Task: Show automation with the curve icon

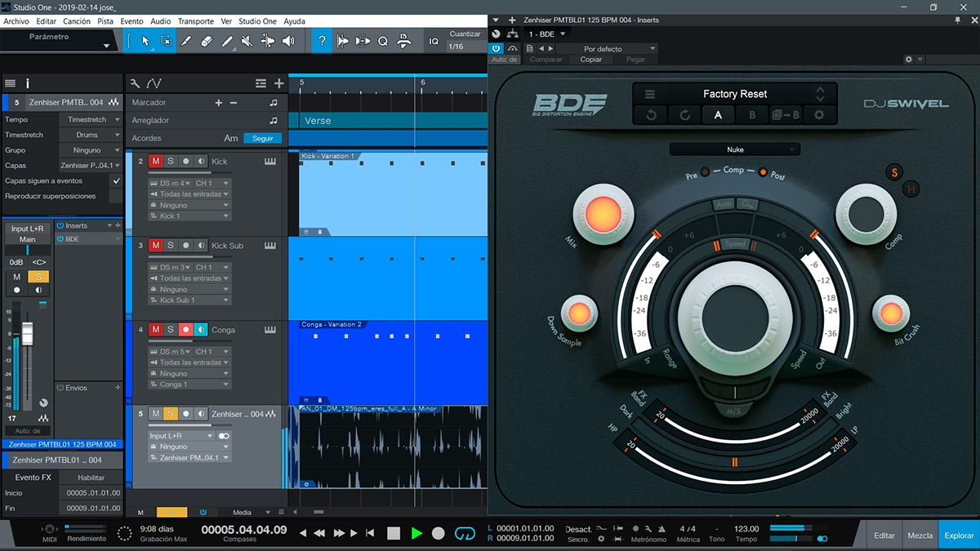Action: pos(154,83)
